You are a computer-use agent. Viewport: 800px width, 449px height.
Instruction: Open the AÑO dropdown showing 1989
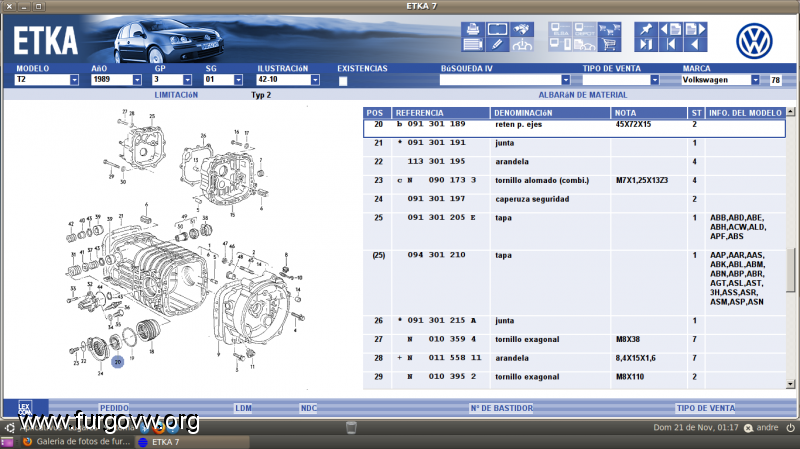click(x=137, y=80)
